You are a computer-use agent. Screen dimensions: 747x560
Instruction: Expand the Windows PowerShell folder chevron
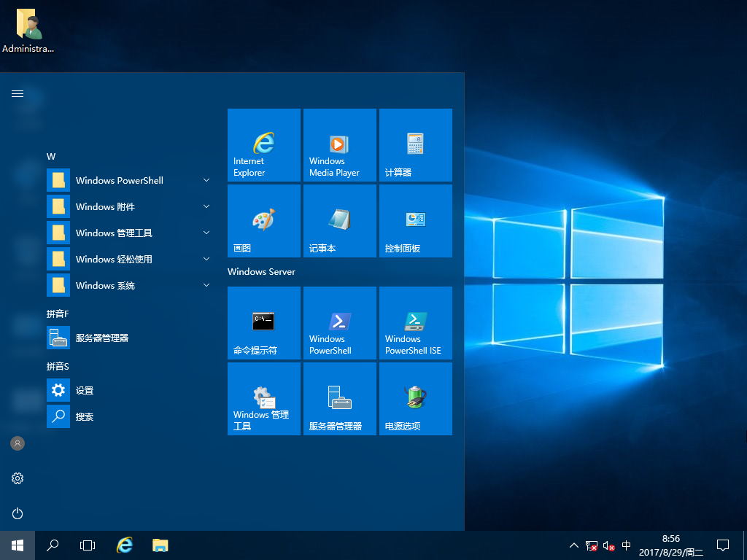click(x=206, y=180)
